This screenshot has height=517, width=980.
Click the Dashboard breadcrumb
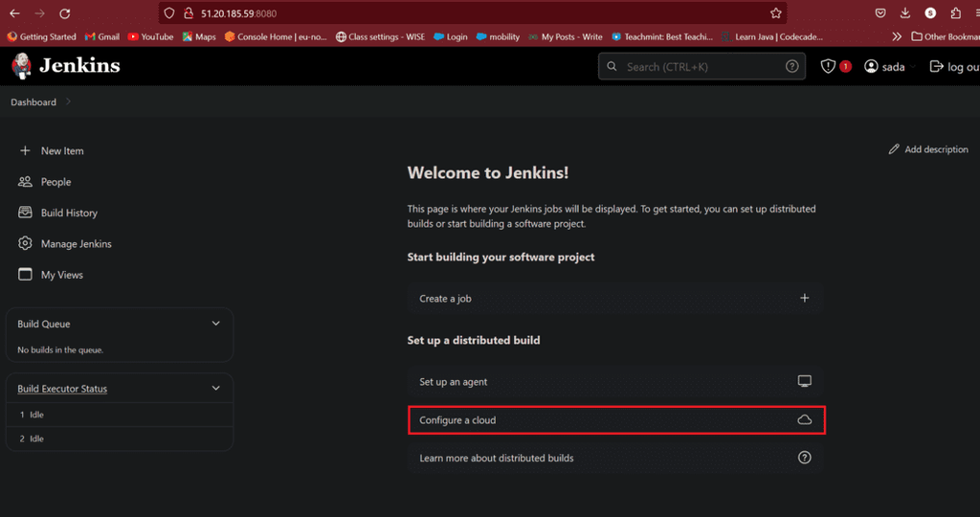(33, 101)
